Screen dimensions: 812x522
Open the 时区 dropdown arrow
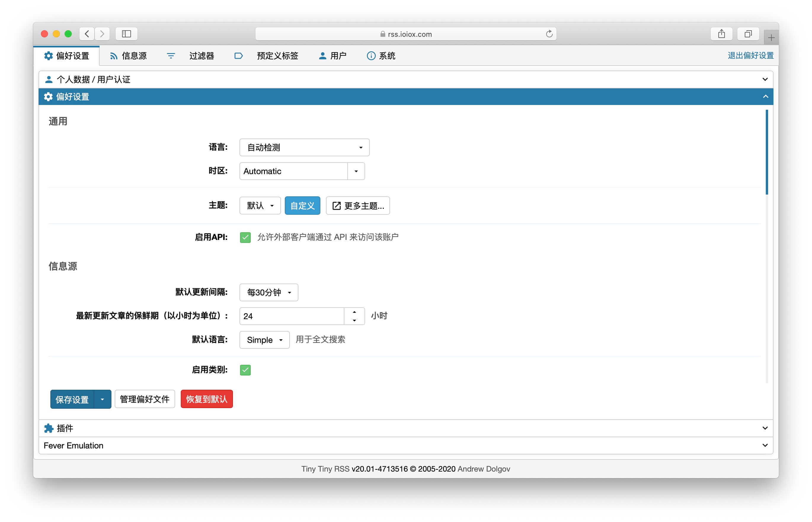356,171
